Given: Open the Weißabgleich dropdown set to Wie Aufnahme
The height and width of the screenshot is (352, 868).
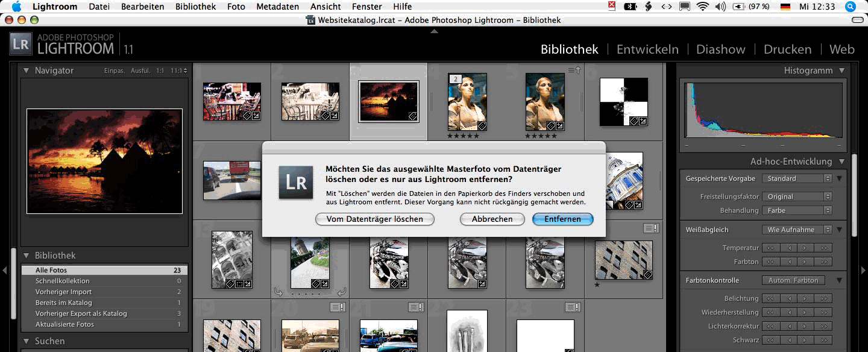Looking at the screenshot, I should (796, 230).
